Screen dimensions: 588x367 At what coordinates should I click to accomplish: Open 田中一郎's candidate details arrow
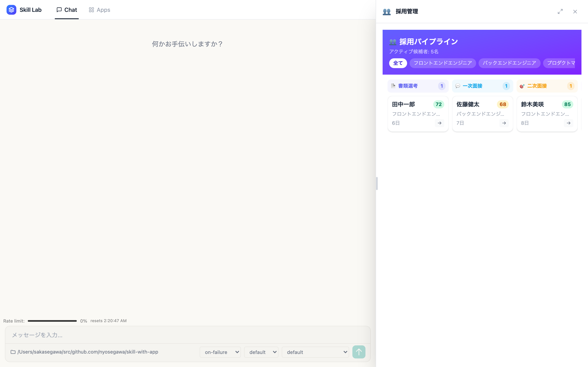pyautogui.click(x=439, y=123)
